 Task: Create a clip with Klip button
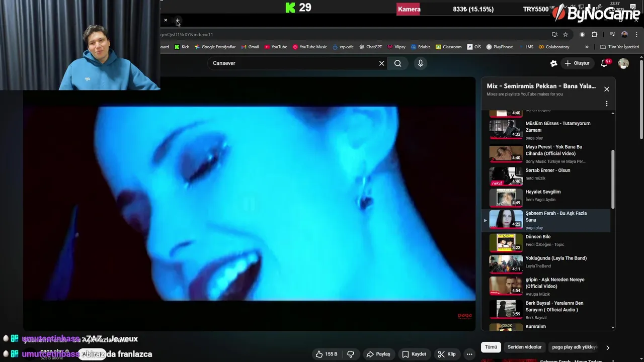click(x=447, y=354)
